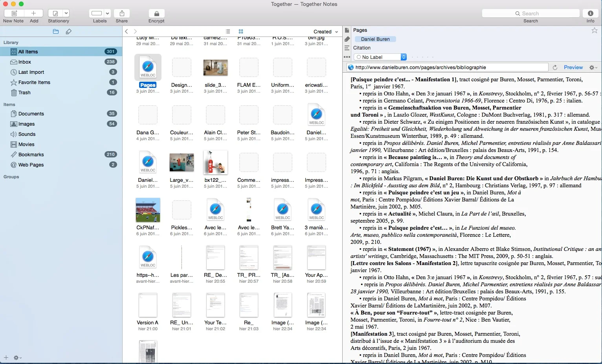Open the web view gear menu

(x=593, y=68)
